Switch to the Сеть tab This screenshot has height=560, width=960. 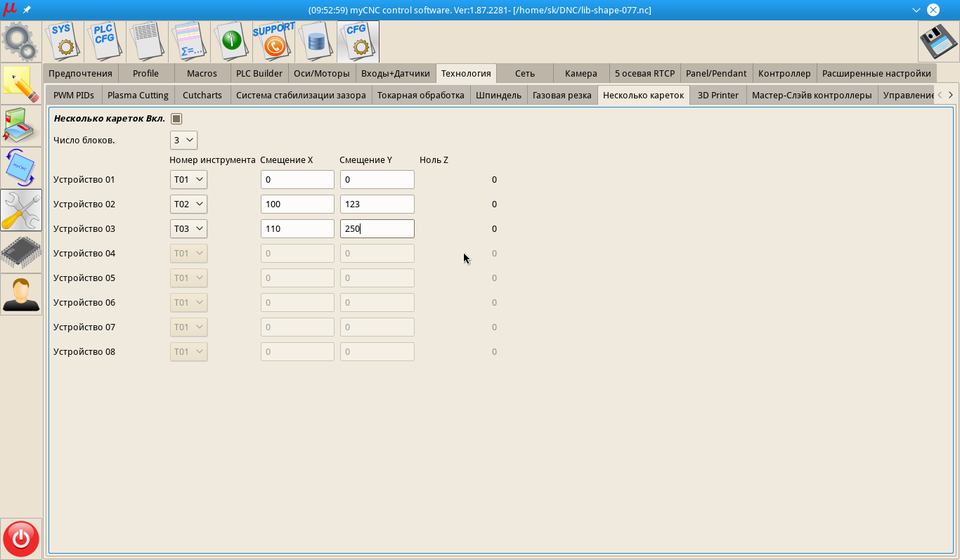tap(525, 73)
